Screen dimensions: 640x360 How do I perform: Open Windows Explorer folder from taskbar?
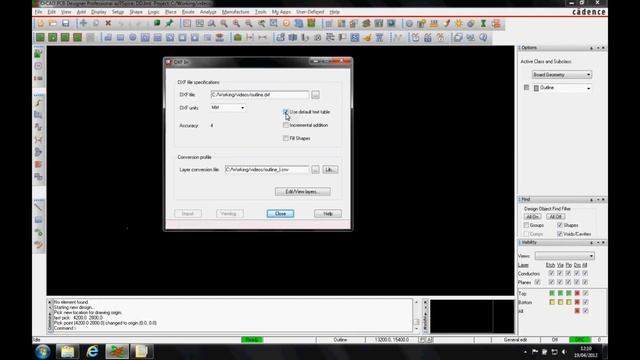(67, 351)
